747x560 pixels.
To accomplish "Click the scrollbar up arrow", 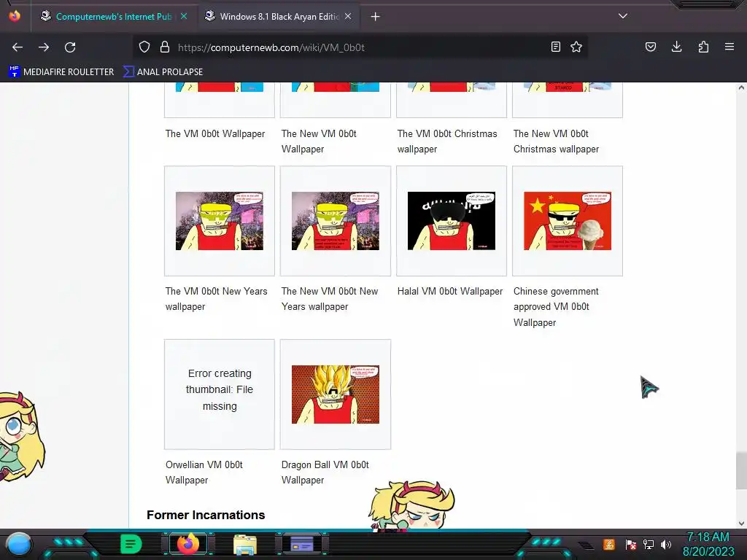I will click(x=741, y=87).
